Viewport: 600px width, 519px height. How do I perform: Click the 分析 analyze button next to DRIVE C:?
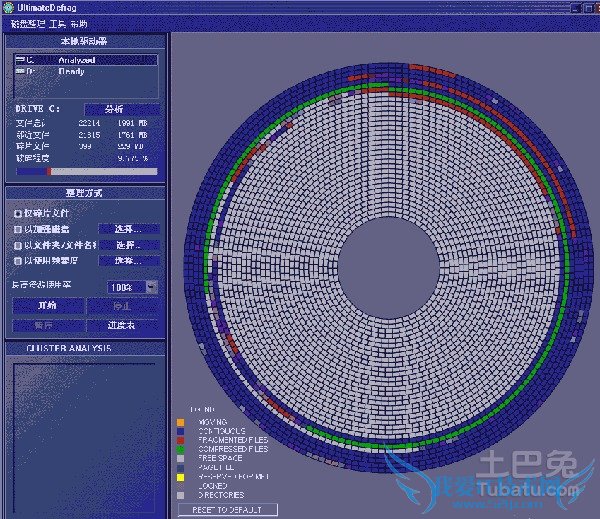(122, 109)
